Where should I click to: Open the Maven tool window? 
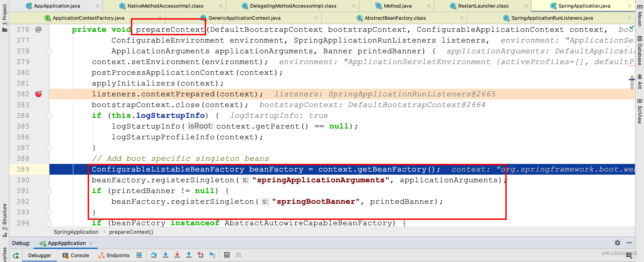click(x=640, y=15)
